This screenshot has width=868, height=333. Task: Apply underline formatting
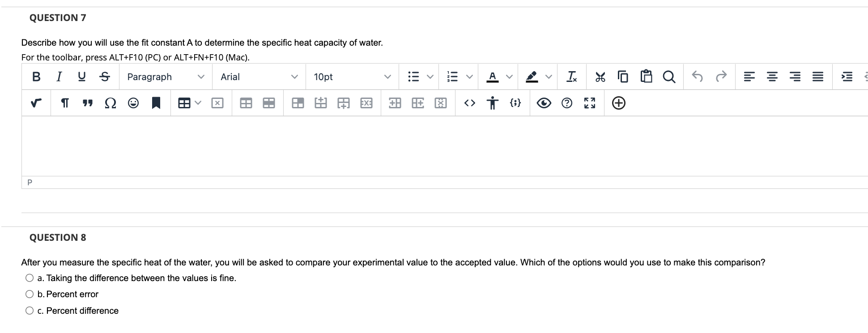pyautogui.click(x=82, y=77)
